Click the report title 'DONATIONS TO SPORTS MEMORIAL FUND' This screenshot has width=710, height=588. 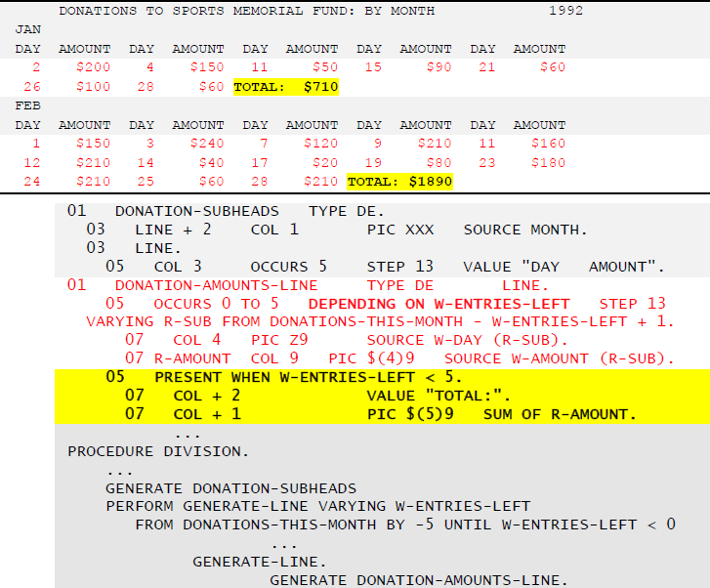(x=206, y=11)
